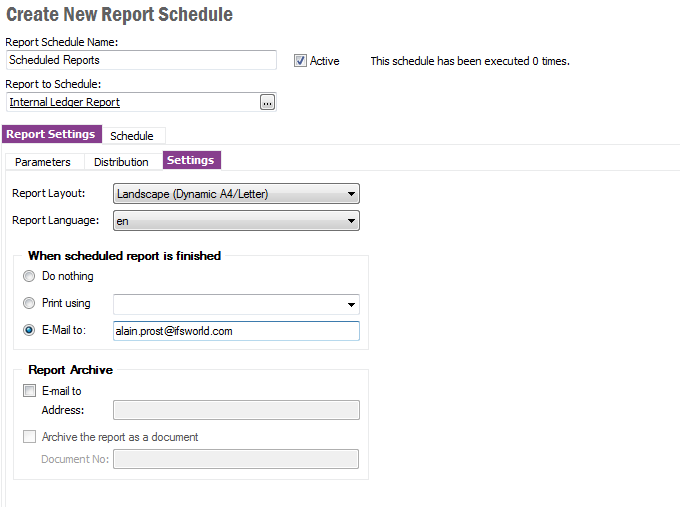Screen dimensions: 680x507
Task: Open the Schedule tab
Action: 132,136
